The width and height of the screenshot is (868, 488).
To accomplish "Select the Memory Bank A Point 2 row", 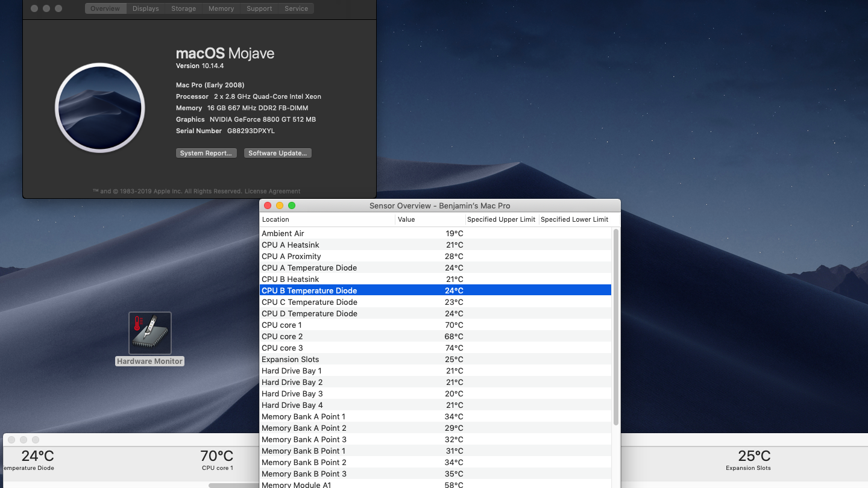I will coord(435,428).
